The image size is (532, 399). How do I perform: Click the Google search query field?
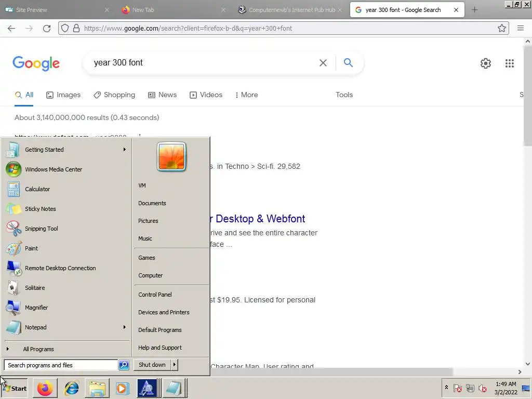[204, 63]
